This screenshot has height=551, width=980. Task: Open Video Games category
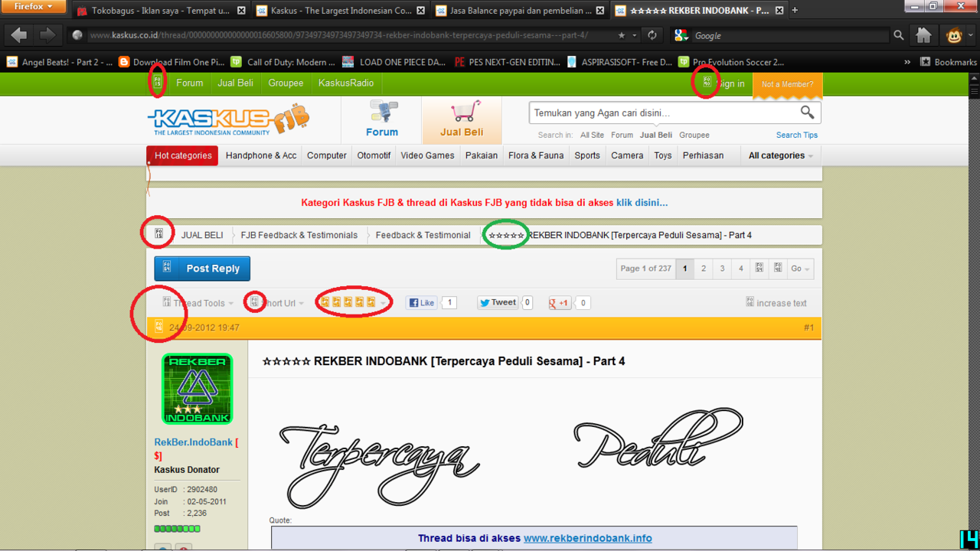click(x=427, y=155)
